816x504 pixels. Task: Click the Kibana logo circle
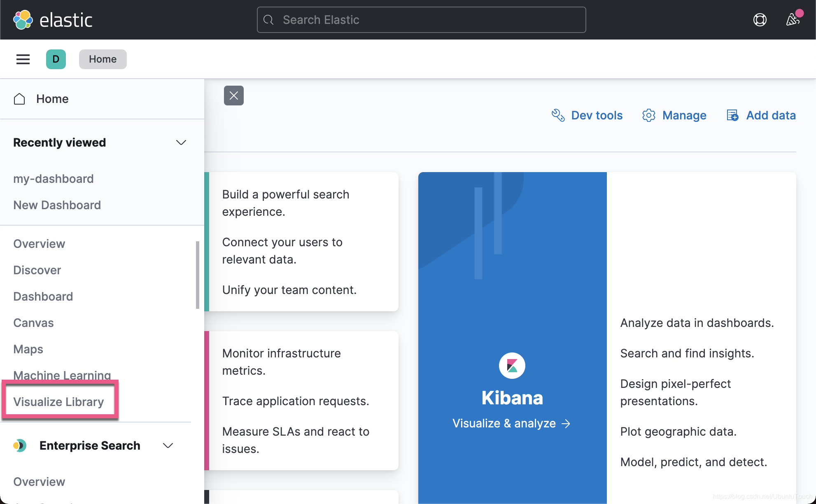click(x=512, y=366)
